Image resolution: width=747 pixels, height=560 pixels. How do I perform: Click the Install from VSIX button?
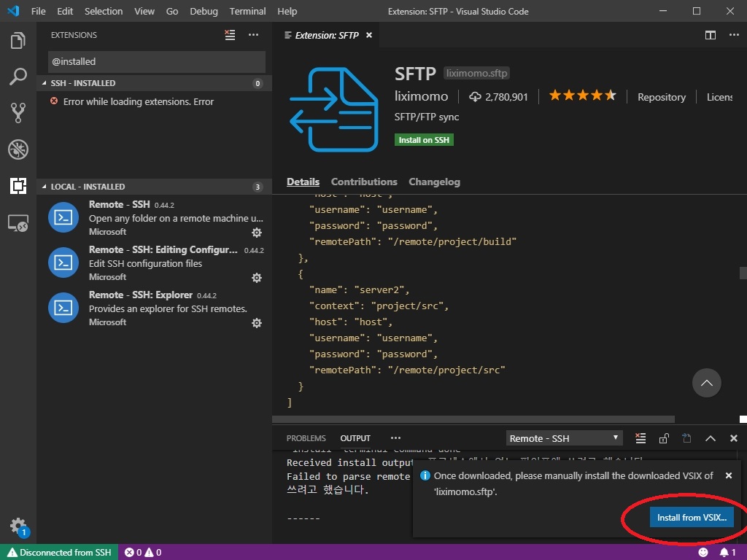coord(692,518)
